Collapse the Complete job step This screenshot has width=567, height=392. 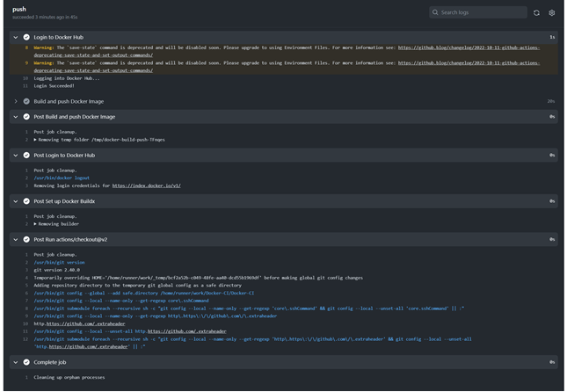[16, 362]
